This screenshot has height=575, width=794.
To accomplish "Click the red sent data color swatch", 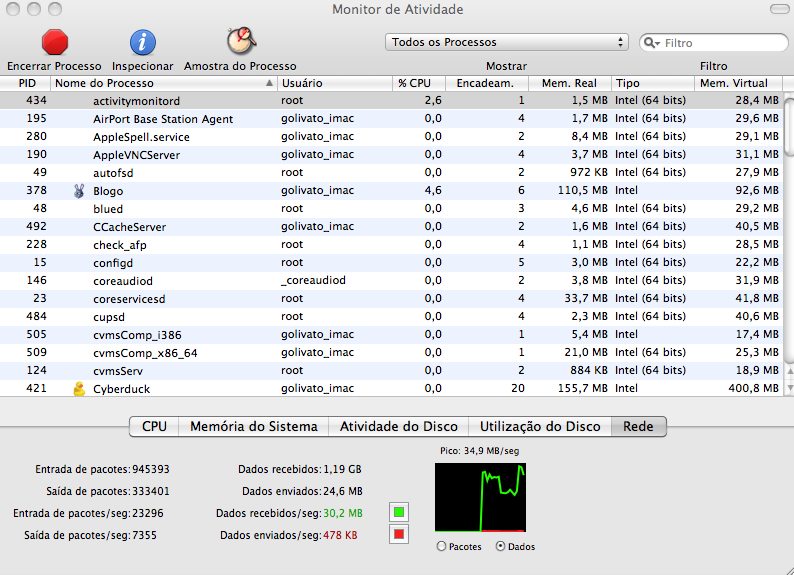I will [x=399, y=534].
